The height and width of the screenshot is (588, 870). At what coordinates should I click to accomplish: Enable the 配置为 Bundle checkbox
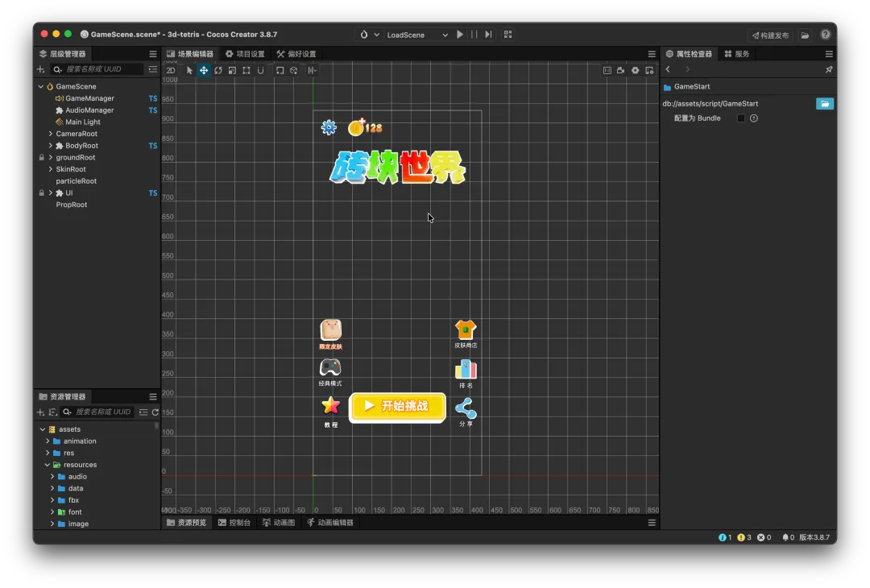pos(741,118)
